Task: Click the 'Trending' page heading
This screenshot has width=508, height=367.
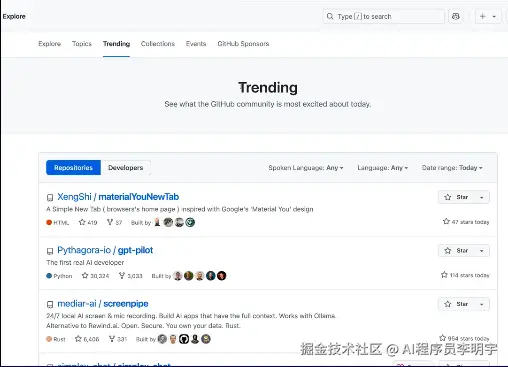Action: (x=268, y=88)
